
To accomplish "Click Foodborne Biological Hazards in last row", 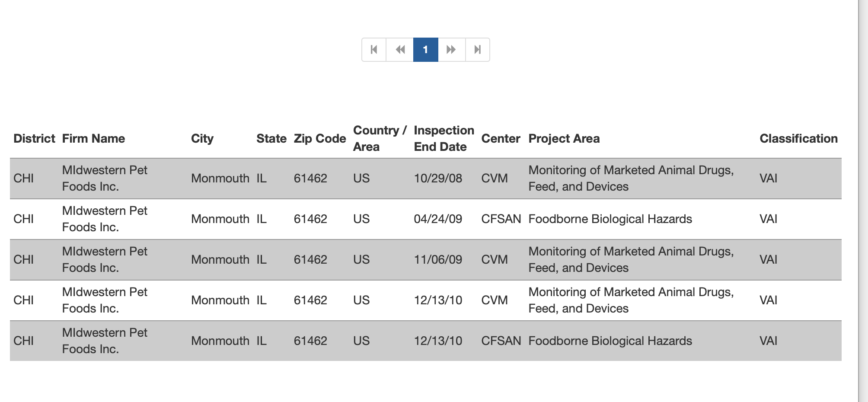I will tap(610, 341).
